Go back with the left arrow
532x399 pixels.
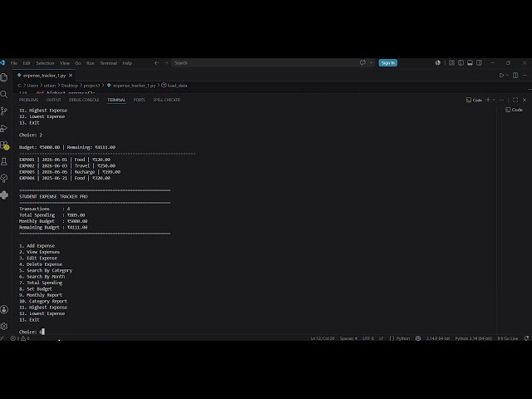156,63
